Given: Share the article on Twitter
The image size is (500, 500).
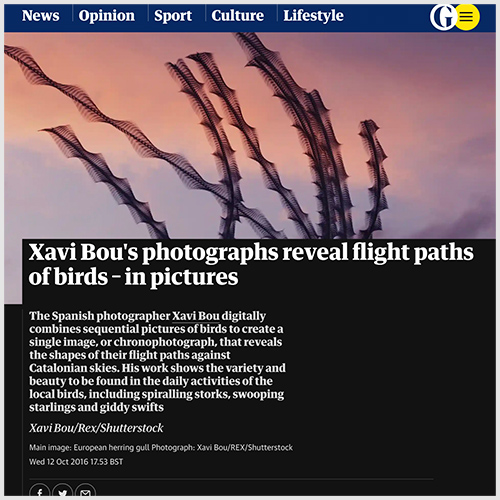Looking at the screenshot, I should (62, 490).
